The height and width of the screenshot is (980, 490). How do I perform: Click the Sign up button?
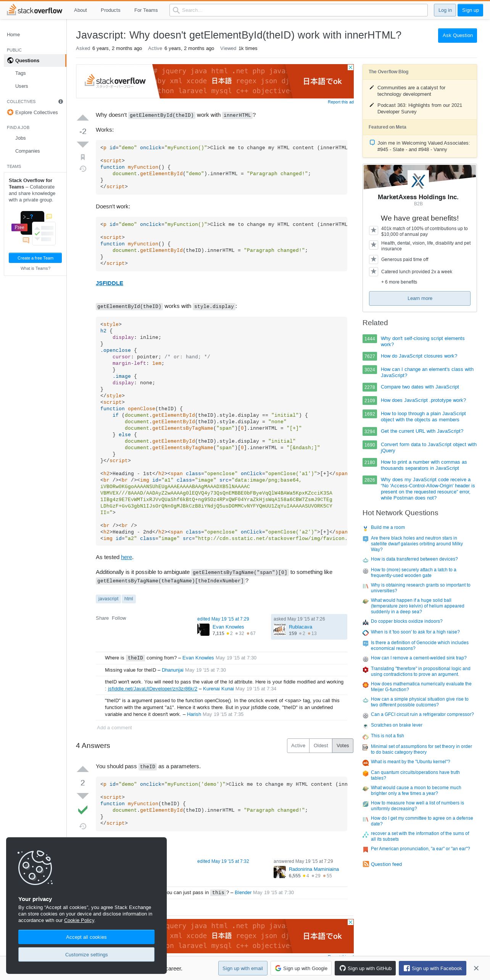click(471, 10)
